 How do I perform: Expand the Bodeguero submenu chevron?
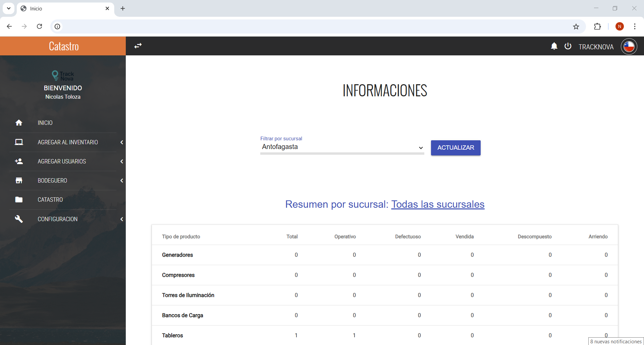[x=121, y=181]
